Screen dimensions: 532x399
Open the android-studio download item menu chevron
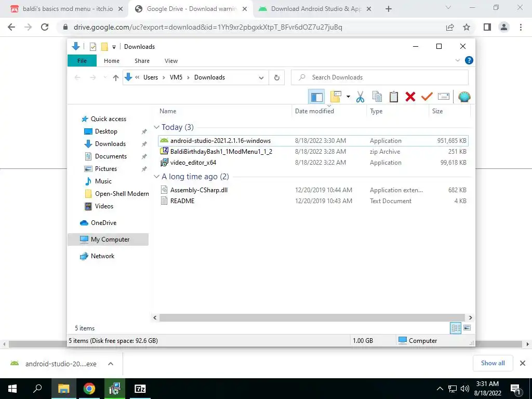111,364
